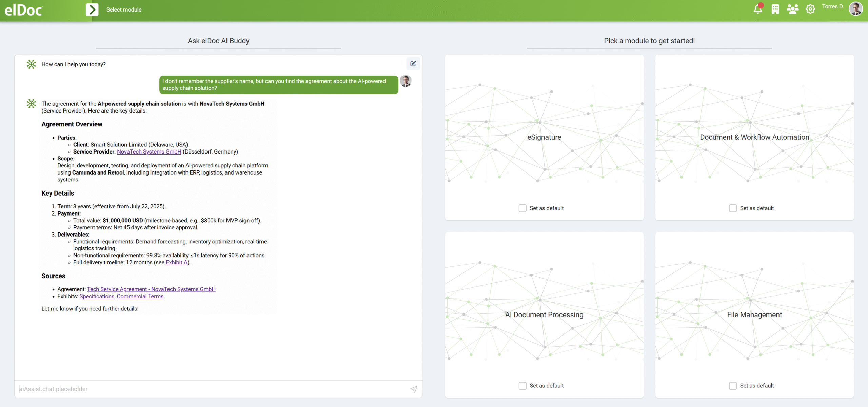
Task: Enable Set as default for File Management
Action: pyautogui.click(x=733, y=386)
